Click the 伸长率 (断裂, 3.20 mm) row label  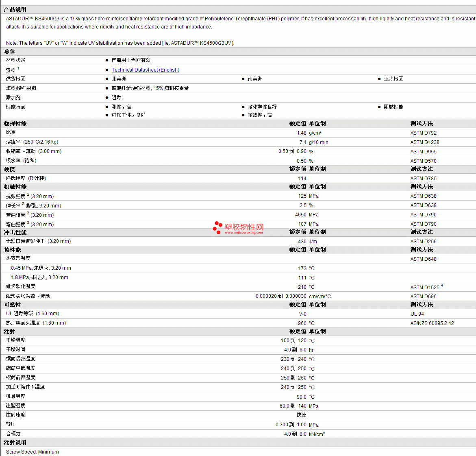click(33, 205)
